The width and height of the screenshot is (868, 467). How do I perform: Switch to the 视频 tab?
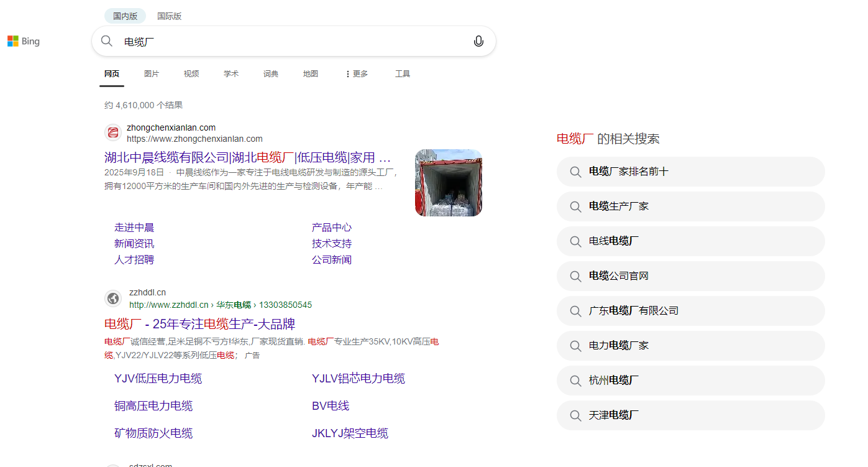tap(191, 73)
